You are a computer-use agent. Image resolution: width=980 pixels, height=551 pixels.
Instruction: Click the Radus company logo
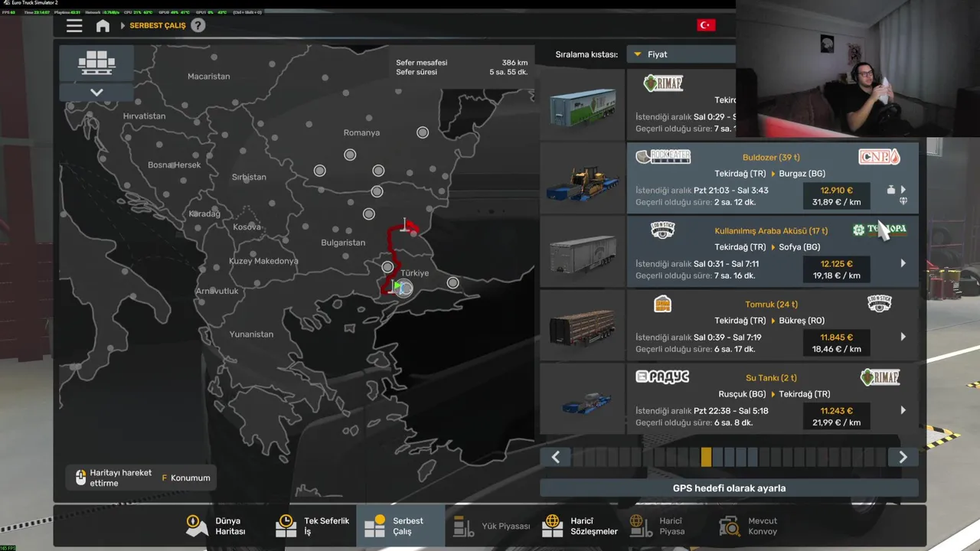[x=663, y=377]
